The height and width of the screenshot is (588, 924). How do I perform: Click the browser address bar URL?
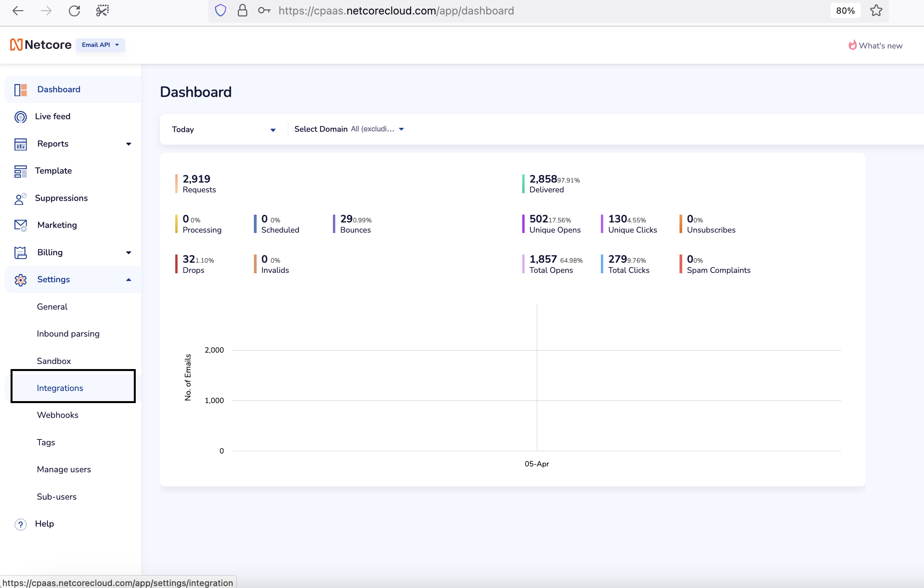point(396,11)
